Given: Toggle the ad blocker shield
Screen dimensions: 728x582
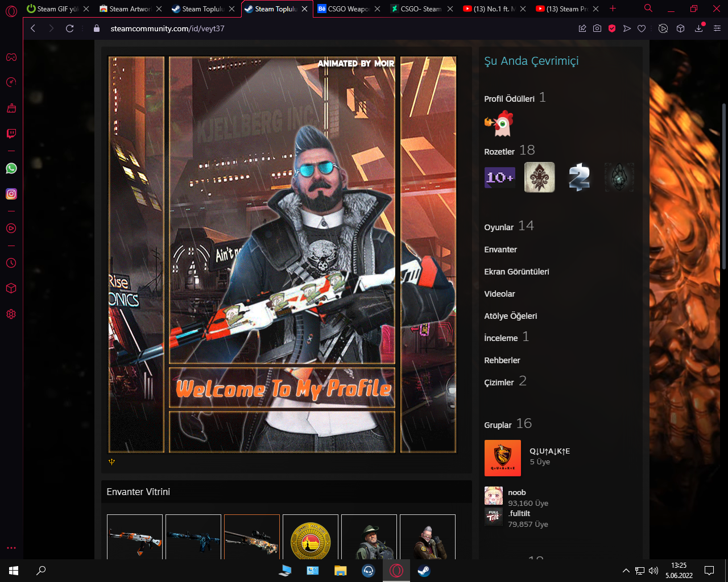Looking at the screenshot, I should coord(612,28).
